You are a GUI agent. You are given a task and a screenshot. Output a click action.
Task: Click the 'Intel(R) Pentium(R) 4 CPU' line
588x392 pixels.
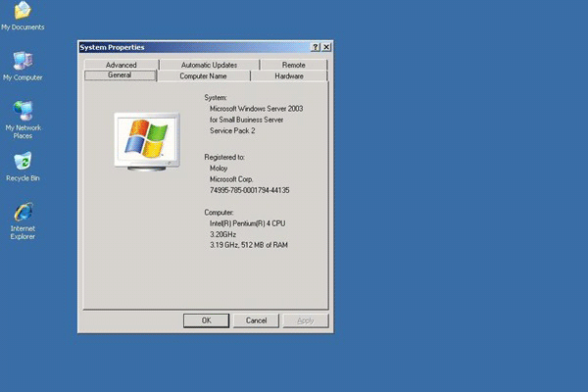point(248,223)
